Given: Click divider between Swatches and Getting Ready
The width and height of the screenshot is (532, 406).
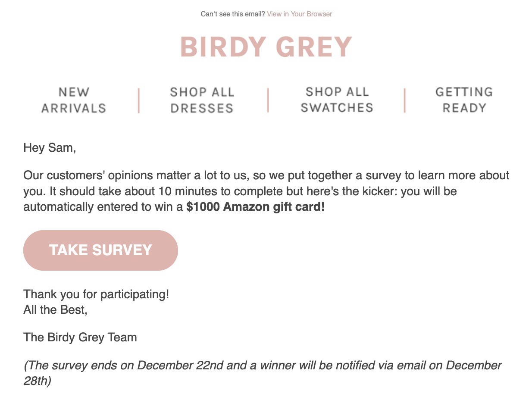Looking at the screenshot, I should (404, 100).
